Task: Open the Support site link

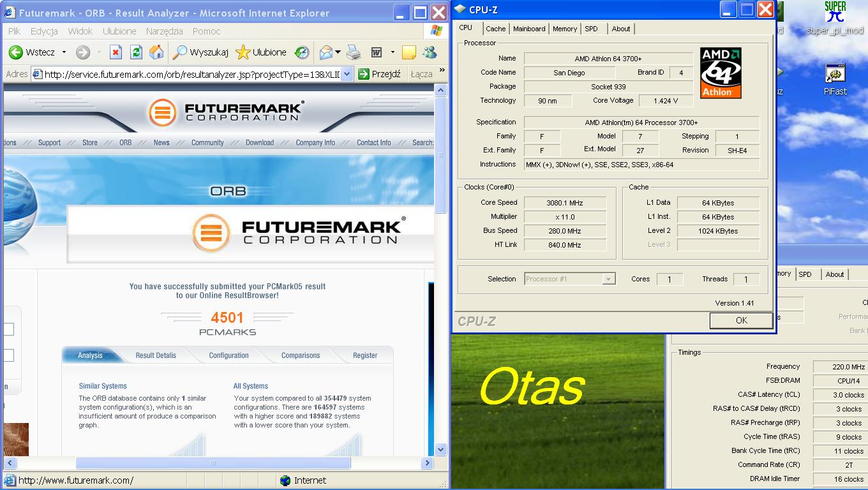Action: point(49,143)
